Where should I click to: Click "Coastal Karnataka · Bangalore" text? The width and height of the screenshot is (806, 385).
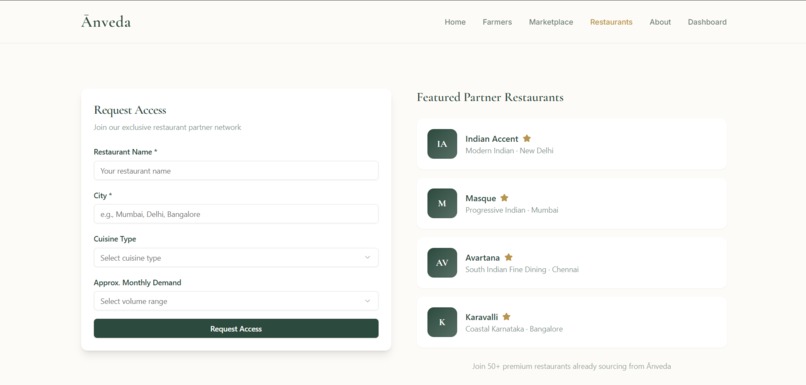coord(514,329)
